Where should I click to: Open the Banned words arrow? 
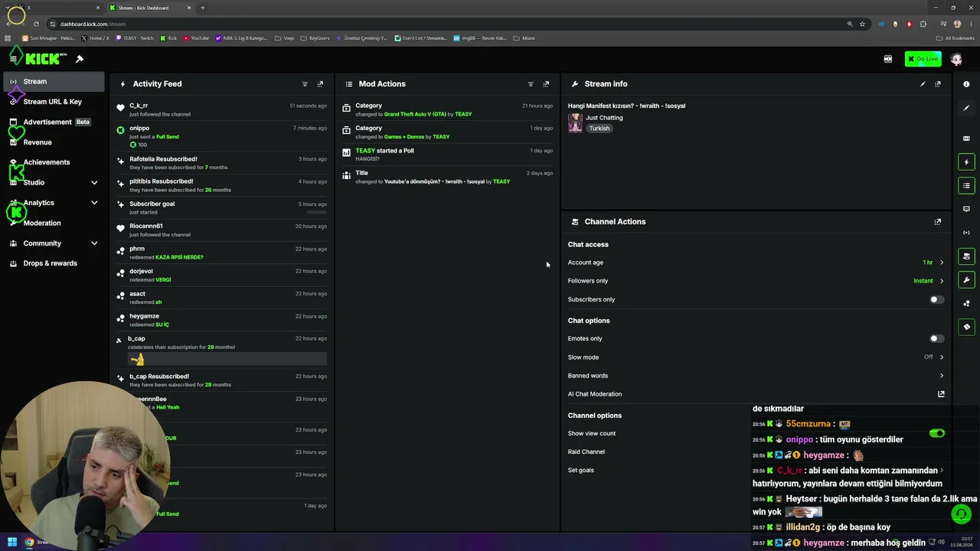(x=941, y=376)
